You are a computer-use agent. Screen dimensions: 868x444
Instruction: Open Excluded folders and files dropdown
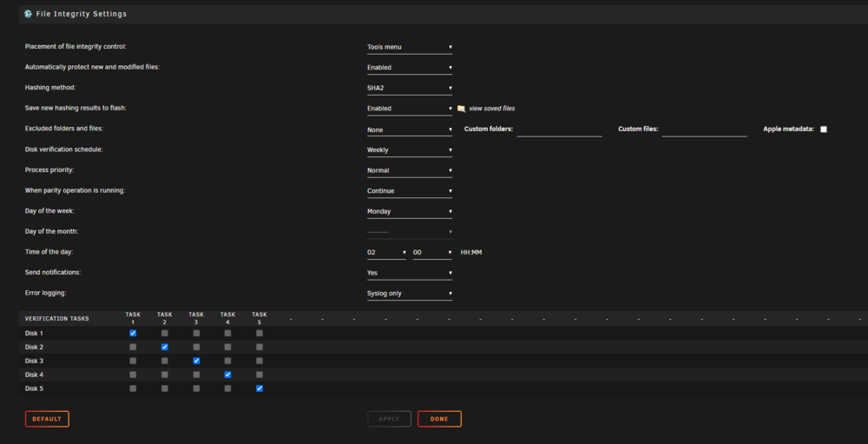pyautogui.click(x=410, y=129)
